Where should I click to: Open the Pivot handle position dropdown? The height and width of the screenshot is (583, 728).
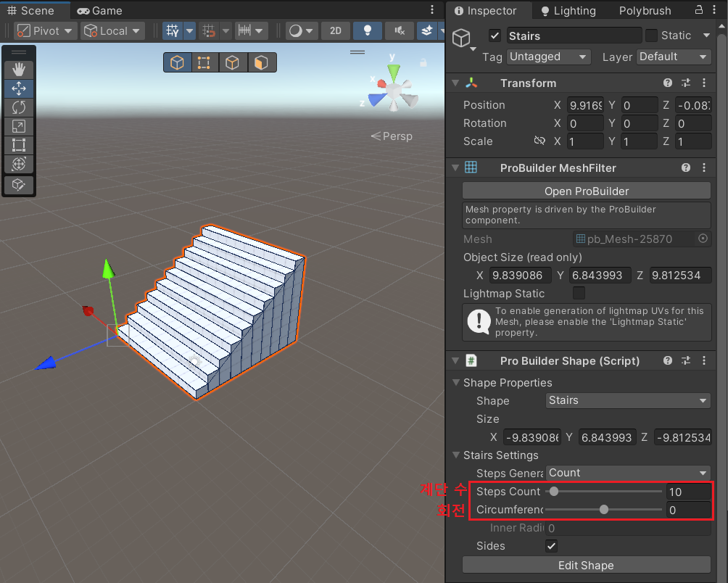44,31
